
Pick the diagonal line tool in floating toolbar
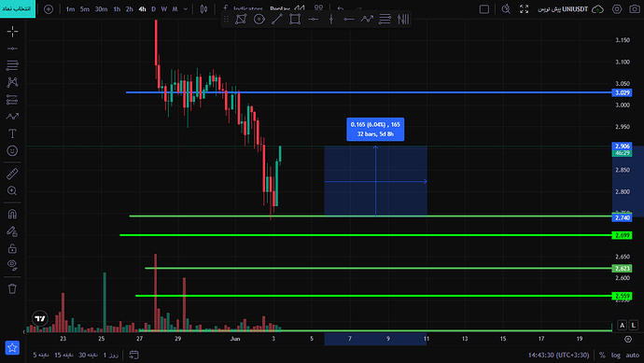277,19
